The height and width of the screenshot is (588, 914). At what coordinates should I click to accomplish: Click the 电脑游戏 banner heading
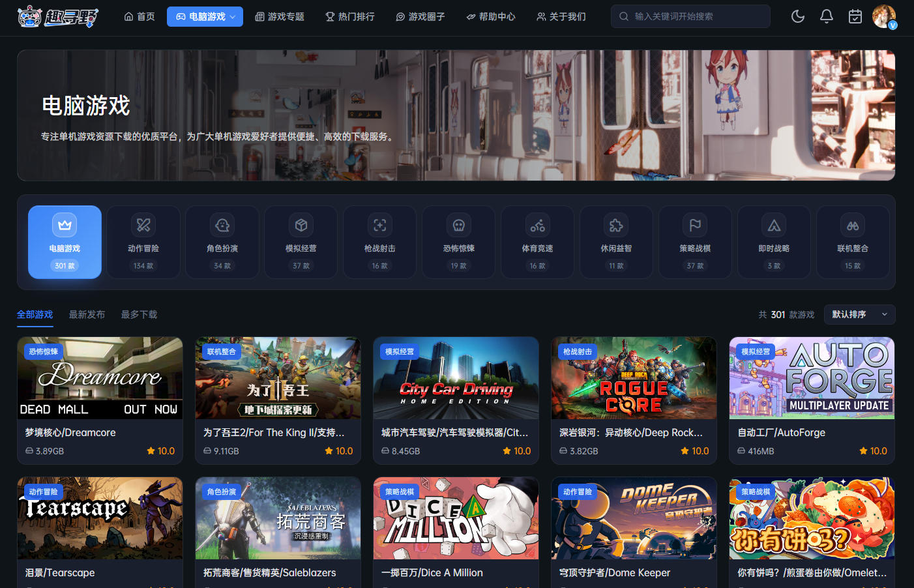coord(86,105)
